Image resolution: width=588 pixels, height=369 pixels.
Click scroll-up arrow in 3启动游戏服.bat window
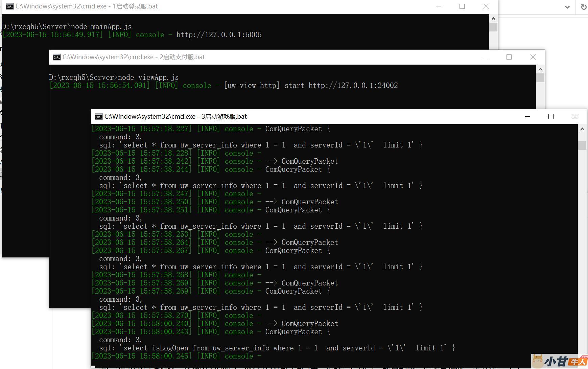point(582,129)
